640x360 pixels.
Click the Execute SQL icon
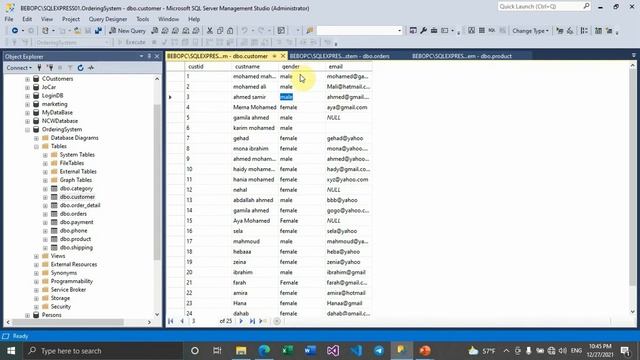coord(560,31)
